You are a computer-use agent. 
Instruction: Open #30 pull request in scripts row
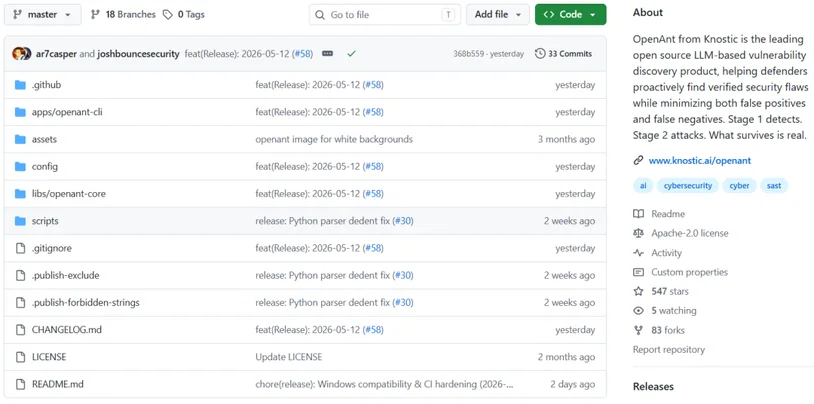[403, 221]
